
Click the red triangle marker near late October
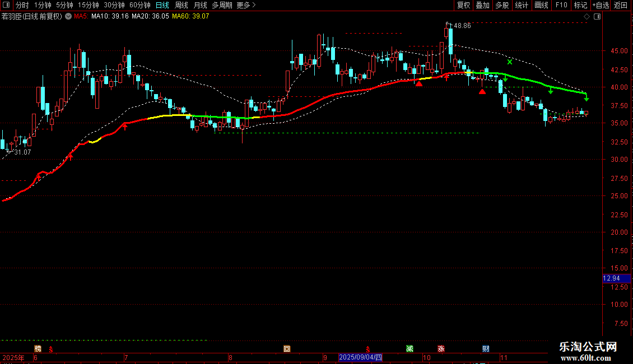pos(482,92)
